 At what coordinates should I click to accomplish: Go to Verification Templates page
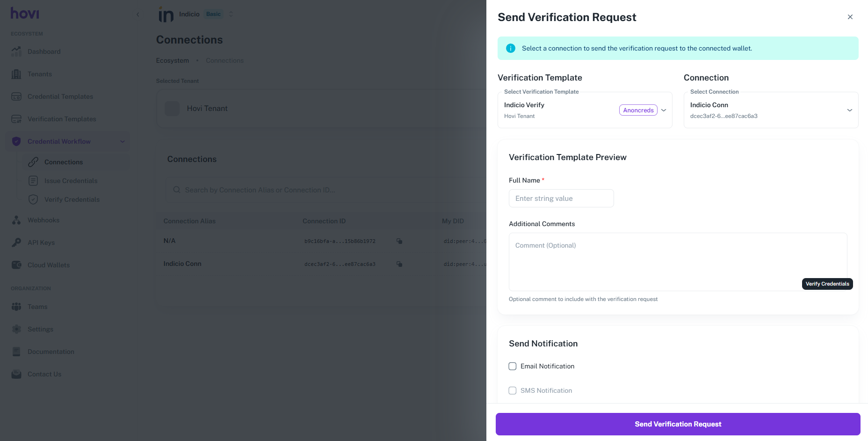coord(62,119)
